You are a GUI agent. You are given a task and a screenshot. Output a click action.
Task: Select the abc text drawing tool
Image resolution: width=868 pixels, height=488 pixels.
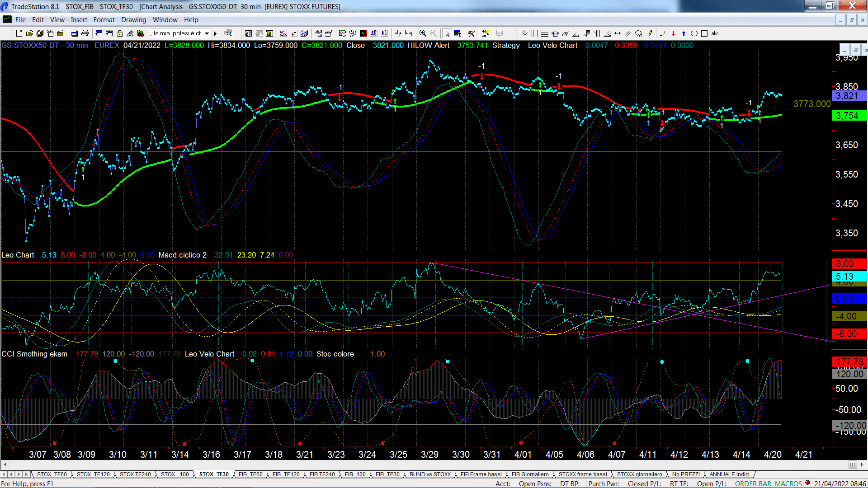pyautogui.click(x=715, y=33)
